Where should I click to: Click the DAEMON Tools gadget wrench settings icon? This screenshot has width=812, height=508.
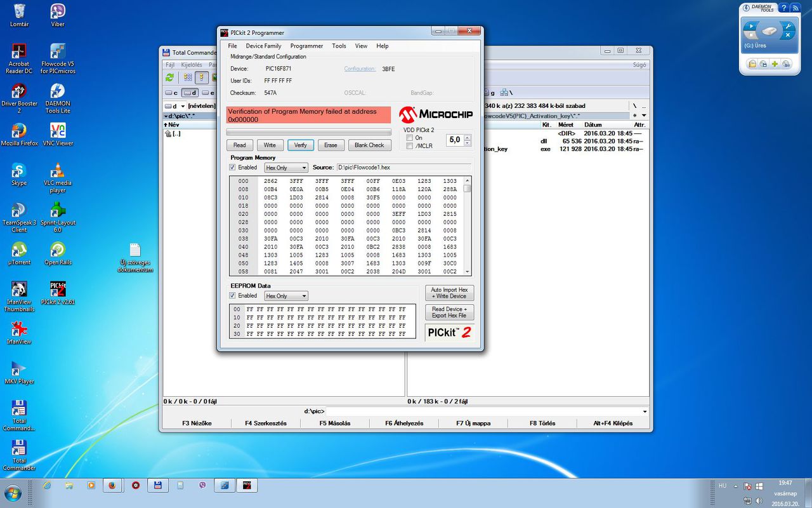click(788, 26)
